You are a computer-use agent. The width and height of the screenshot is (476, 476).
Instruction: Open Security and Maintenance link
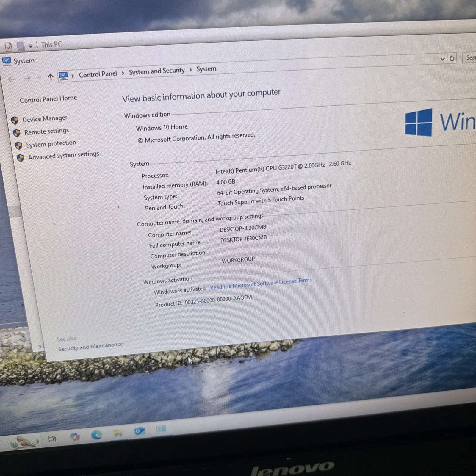pos(90,347)
